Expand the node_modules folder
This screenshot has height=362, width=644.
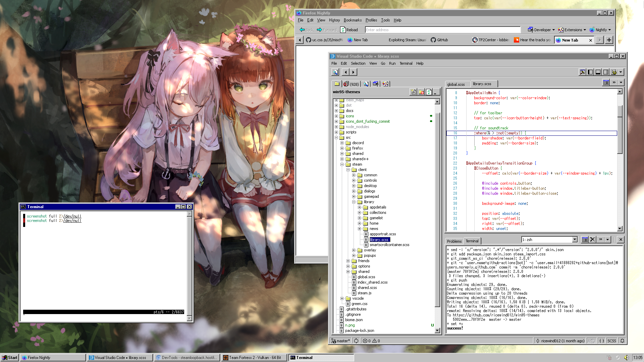tap(336, 127)
